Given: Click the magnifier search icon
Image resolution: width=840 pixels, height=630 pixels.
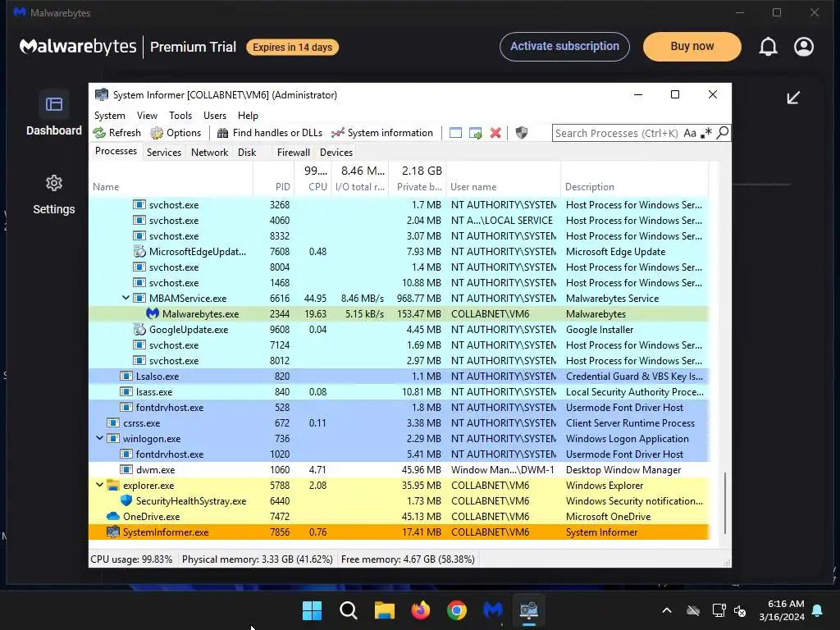Looking at the screenshot, I should point(722,132).
